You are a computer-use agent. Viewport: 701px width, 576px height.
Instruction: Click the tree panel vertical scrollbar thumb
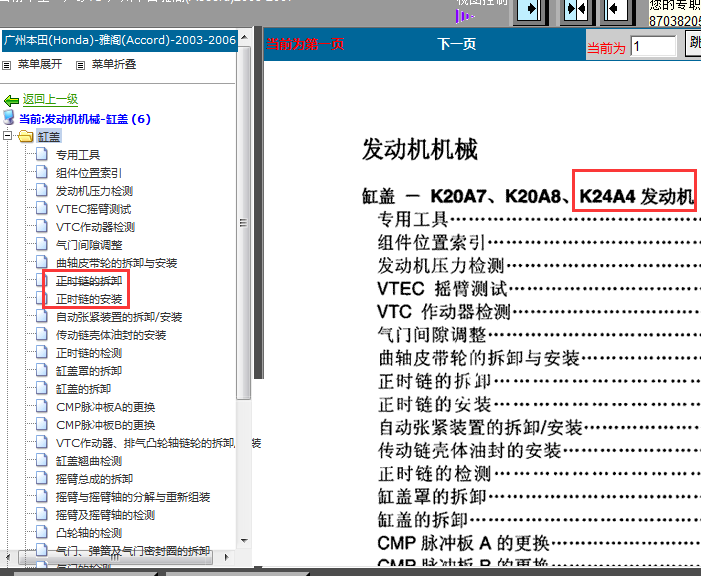pos(244,223)
